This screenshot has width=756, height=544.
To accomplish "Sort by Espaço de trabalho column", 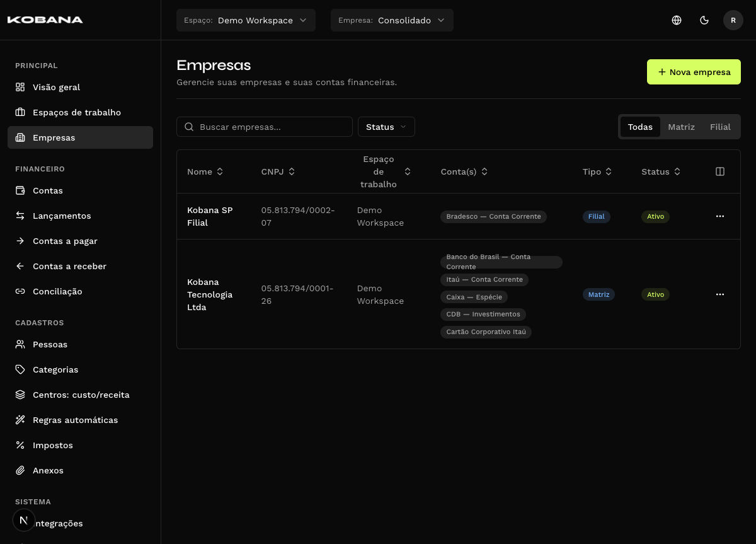I will (384, 171).
